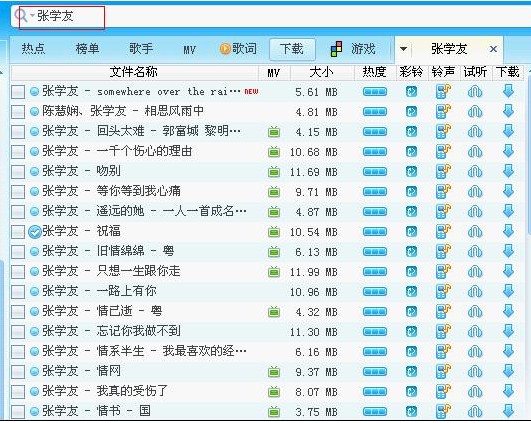
Task: Open MV for 旧情绵绵 - 粤
Action: 274,252
